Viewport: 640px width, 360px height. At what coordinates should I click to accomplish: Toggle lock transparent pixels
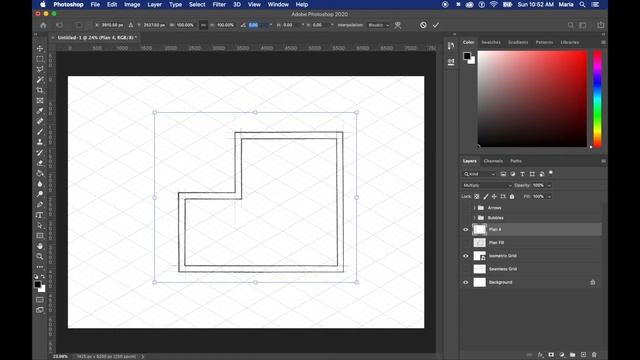[477, 196]
